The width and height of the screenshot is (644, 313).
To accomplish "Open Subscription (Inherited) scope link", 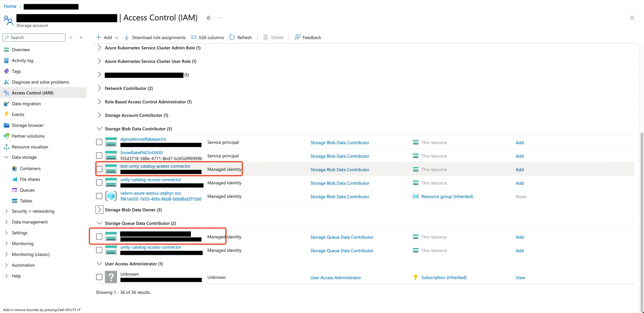I will coord(444,277).
